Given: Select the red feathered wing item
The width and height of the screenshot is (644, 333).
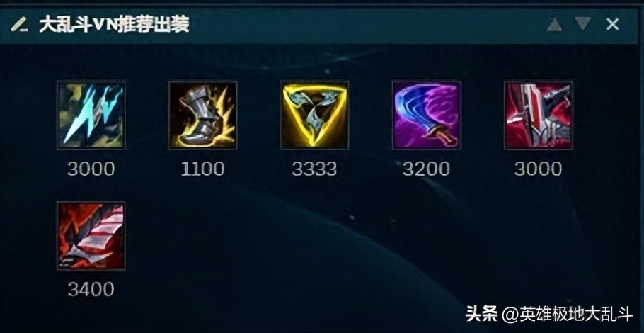Looking at the screenshot, I should pyautogui.click(x=91, y=235).
